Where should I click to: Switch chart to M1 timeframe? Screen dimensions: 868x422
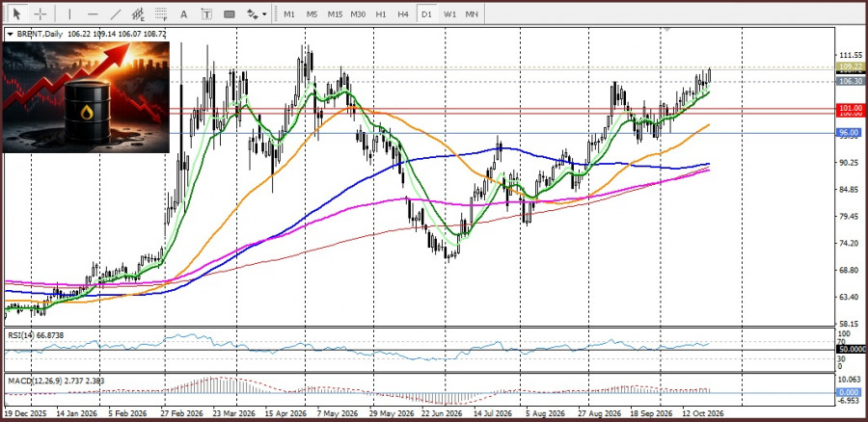click(x=289, y=13)
